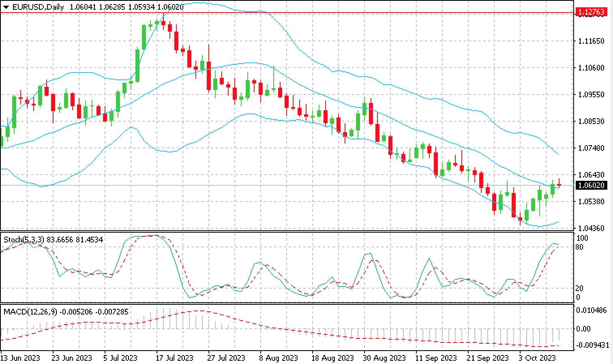Click the 8 Aug 2023 date label
The height and width of the screenshot is (364, 613).
[279, 358]
